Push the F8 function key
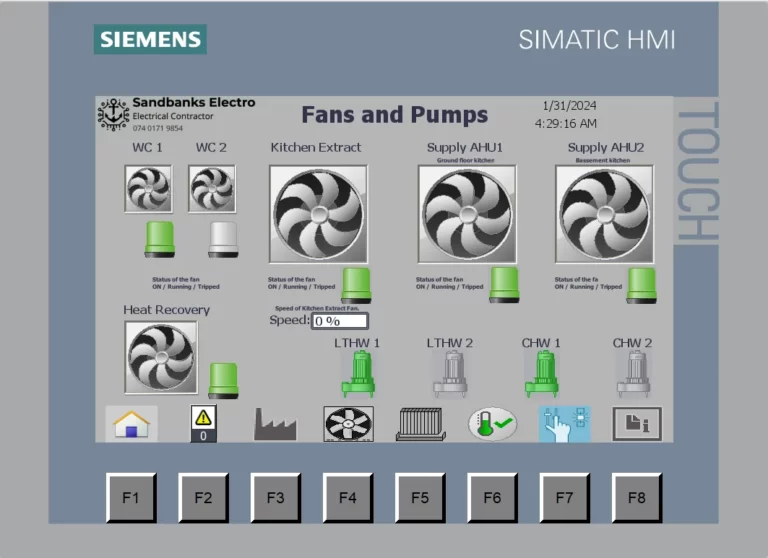Viewport: 768px width, 558px height. (637, 498)
